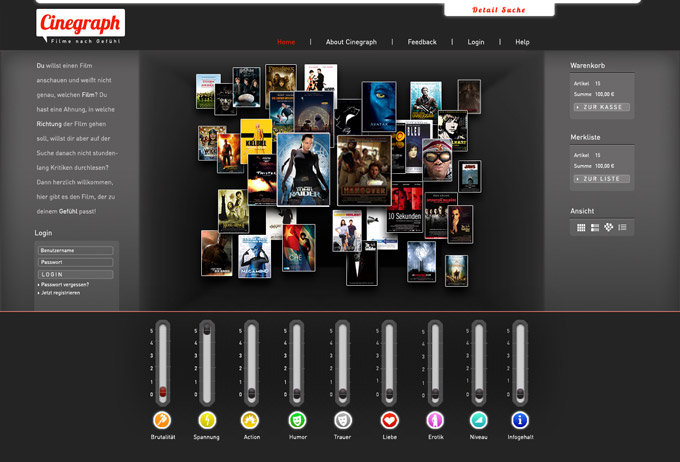Switch to grid view under Ansicht

point(581,228)
